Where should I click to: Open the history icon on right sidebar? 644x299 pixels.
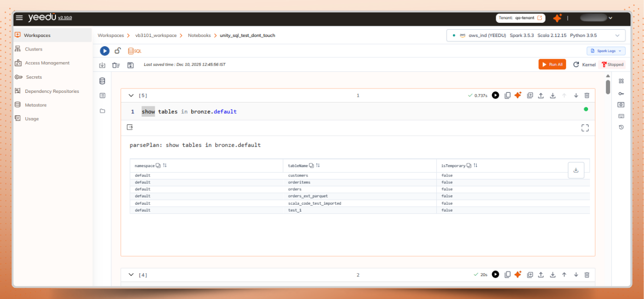pyautogui.click(x=621, y=127)
